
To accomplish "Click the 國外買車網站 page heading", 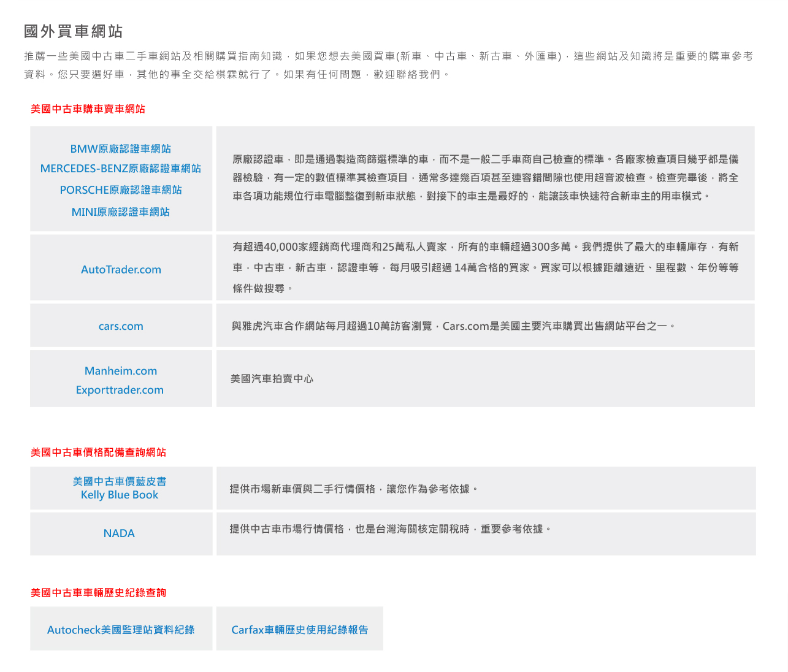I will click(74, 31).
